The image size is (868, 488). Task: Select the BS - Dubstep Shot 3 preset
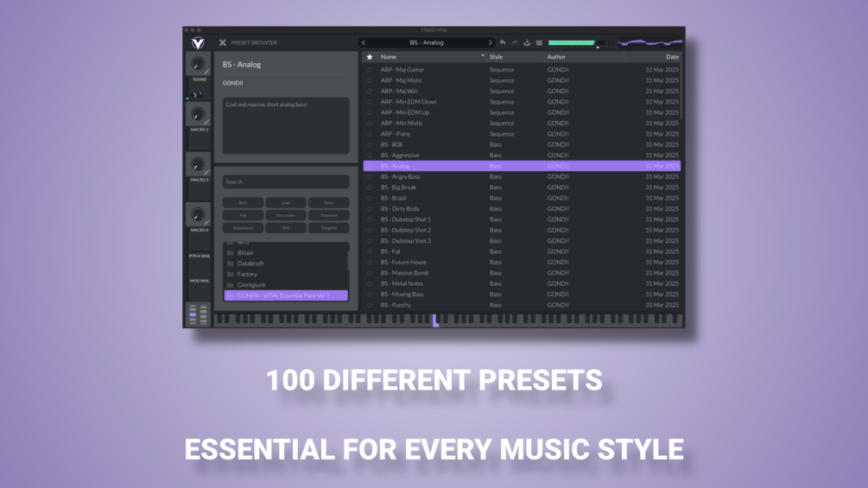coord(522,241)
